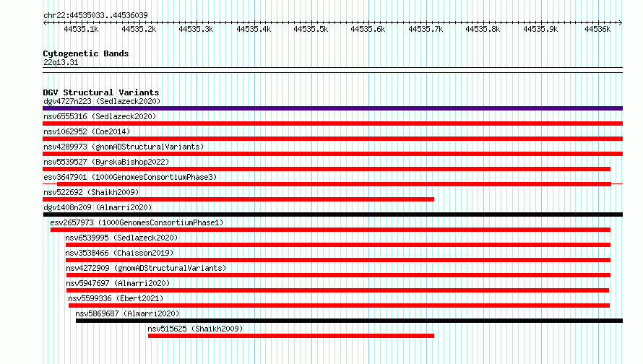Click the 44535.5k ruler tick label
The width and height of the screenshot is (643, 364).
[x=311, y=29]
